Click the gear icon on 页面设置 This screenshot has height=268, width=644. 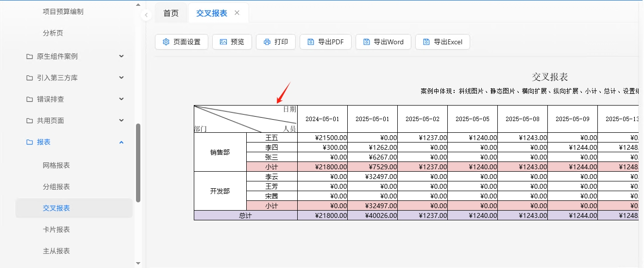[x=166, y=42]
